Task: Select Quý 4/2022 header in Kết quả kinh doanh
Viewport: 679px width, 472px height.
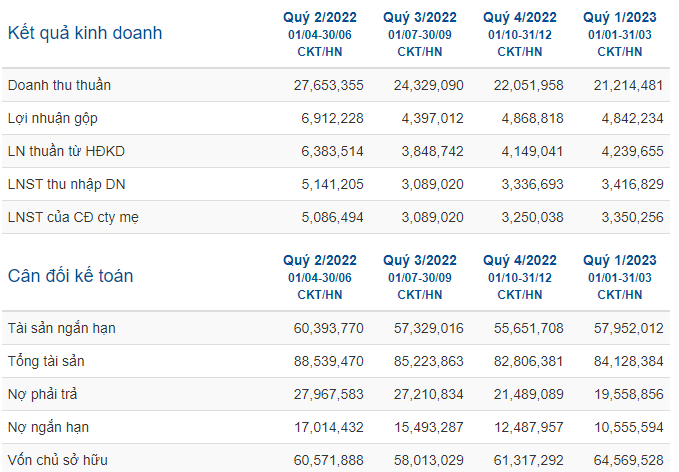Action: pyautogui.click(x=520, y=17)
